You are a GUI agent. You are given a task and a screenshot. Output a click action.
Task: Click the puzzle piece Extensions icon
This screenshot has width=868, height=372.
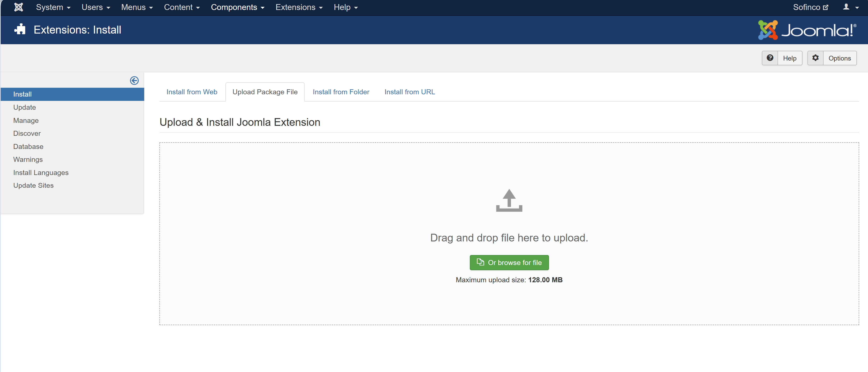(20, 30)
